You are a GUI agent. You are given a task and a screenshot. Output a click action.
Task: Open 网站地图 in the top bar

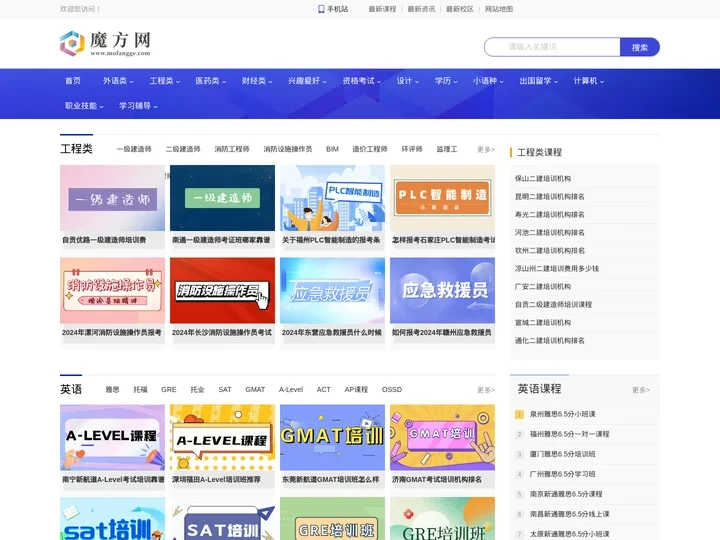499,9
